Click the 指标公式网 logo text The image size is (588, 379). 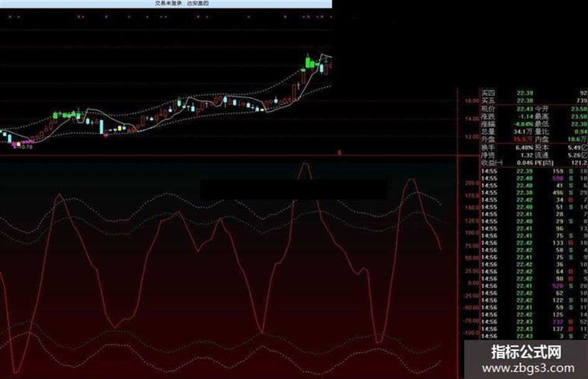[x=526, y=352]
